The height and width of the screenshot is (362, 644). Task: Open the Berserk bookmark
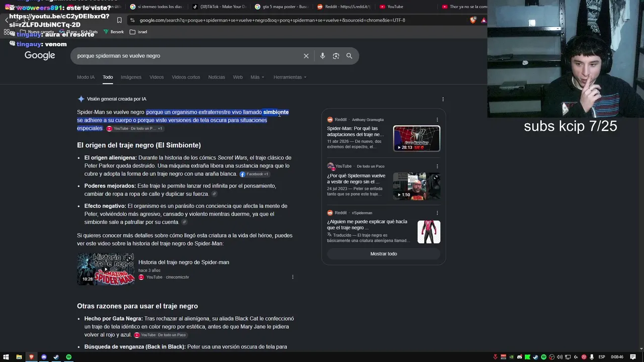pos(113,32)
